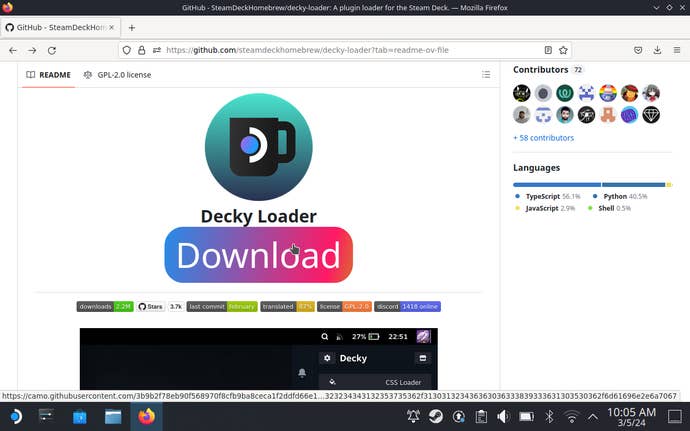Open the Wi-Fi network tray icon
This screenshot has height=431, width=690.
[572, 416]
